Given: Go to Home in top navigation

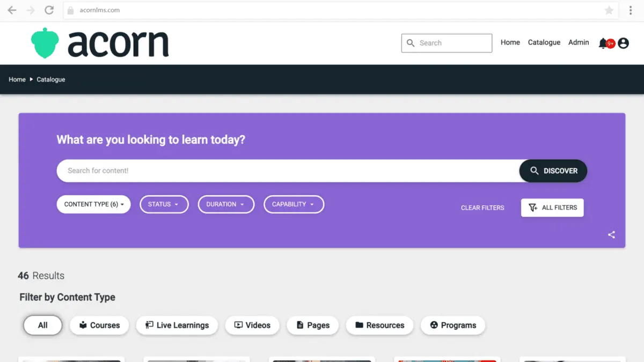Looking at the screenshot, I should pyautogui.click(x=510, y=42).
